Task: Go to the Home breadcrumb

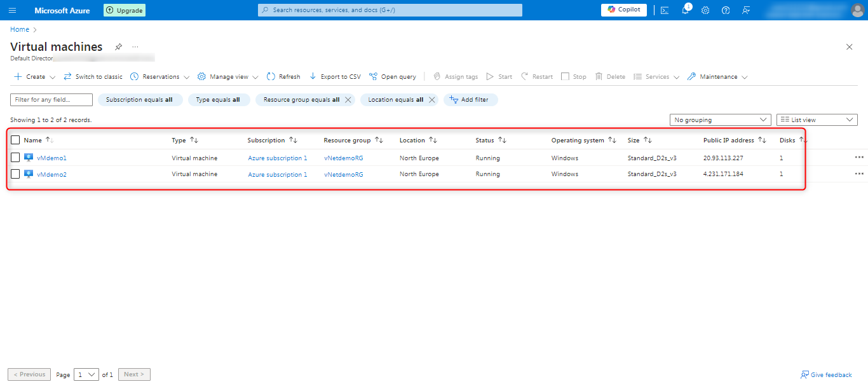Action: (x=20, y=29)
